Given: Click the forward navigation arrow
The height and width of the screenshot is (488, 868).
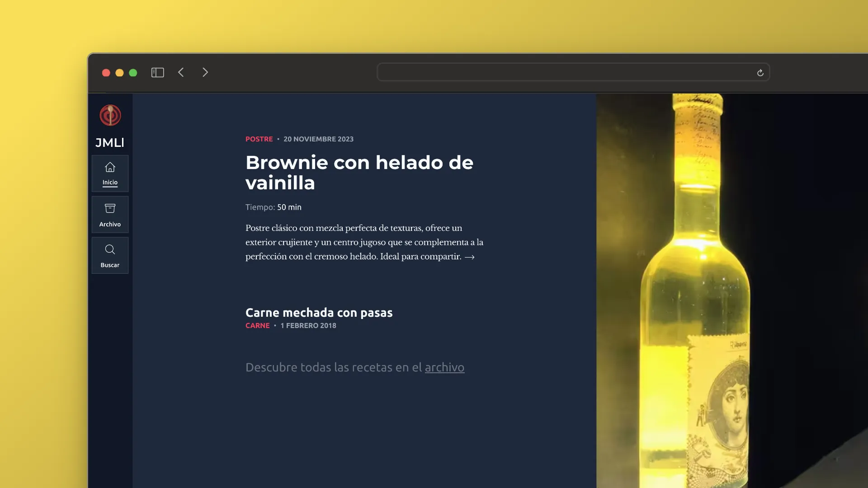Looking at the screenshot, I should click(x=205, y=72).
